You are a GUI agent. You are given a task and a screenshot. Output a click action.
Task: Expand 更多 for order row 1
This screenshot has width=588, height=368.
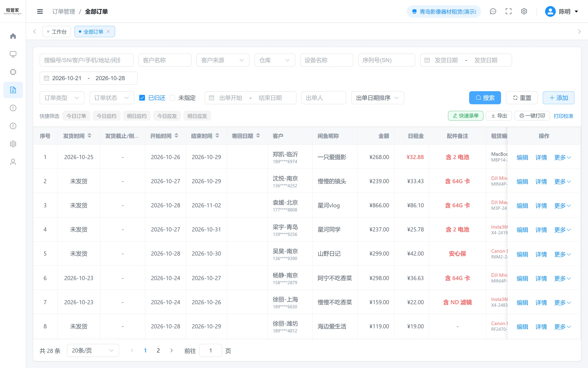coord(562,157)
